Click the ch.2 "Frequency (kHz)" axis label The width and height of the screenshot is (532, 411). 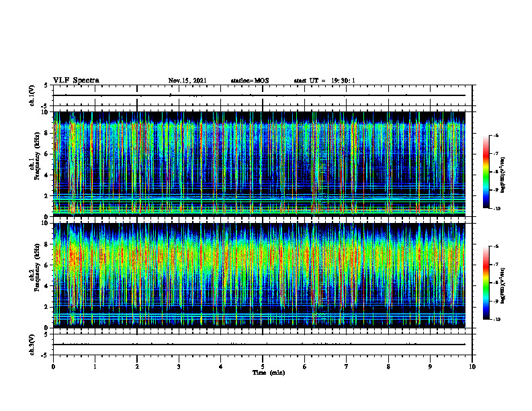(37, 267)
